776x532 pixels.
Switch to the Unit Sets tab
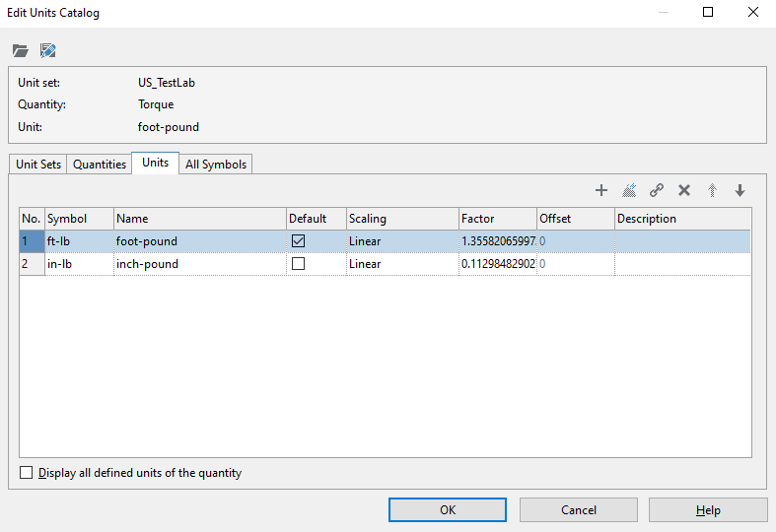[x=38, y=165]
